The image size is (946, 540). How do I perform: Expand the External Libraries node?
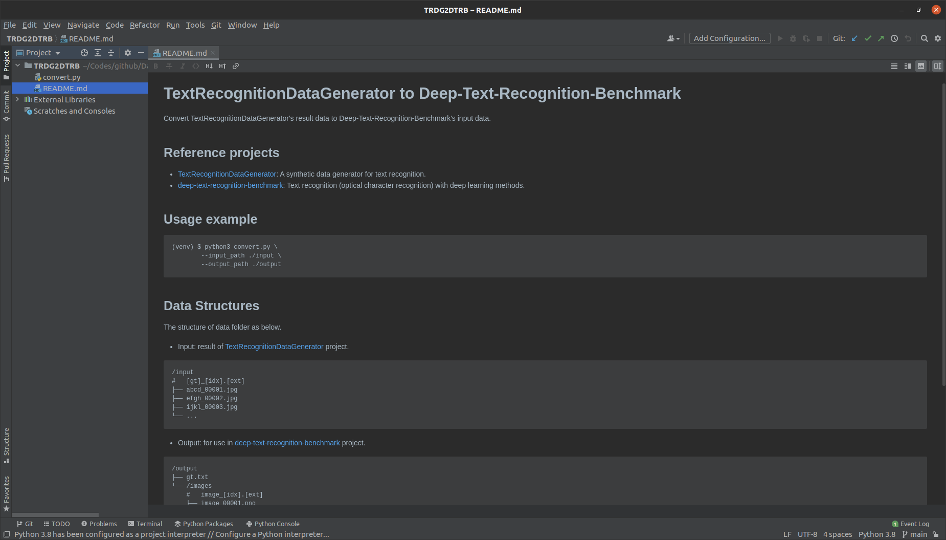(x=17, y=100)
